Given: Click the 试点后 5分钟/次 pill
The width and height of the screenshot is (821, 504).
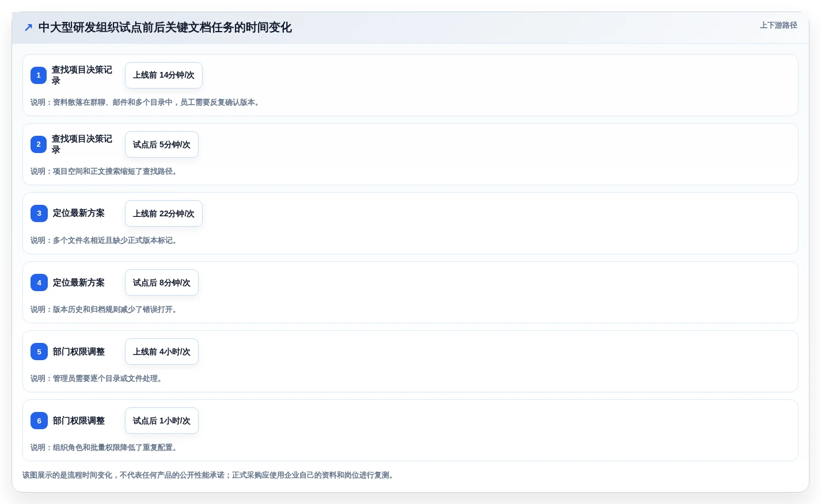Looking at the screenshot, I should (162, 144).
